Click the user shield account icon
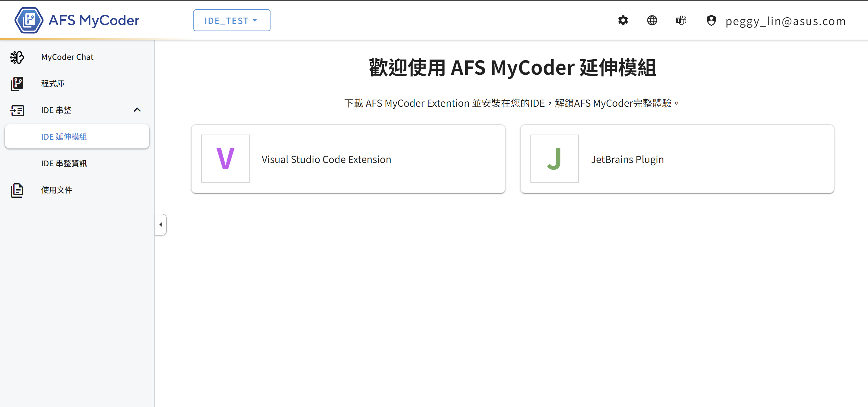This screenshot has width=868, height=407. [x=711, y=20]
